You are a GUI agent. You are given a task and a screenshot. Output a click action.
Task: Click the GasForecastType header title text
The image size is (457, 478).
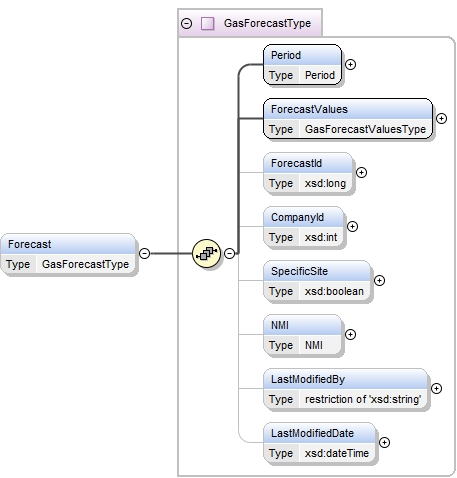pos(267,23)
